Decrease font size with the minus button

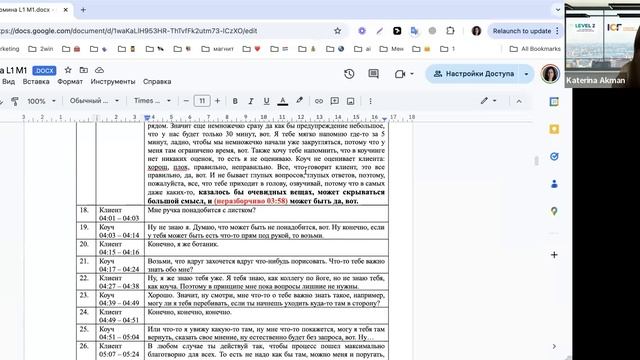(186, 101)
